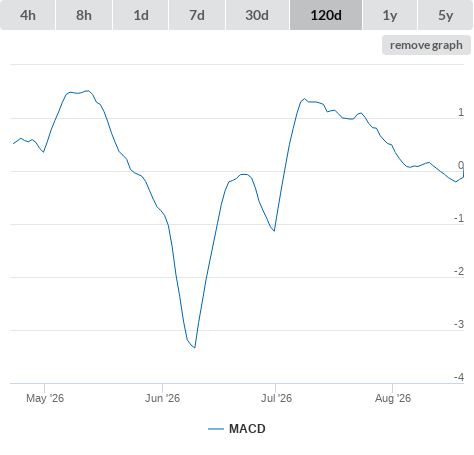Click the Aug '26 axis label
Image resolution: width=474 pixels, height=455 pixels.
[x=393, y=398]
